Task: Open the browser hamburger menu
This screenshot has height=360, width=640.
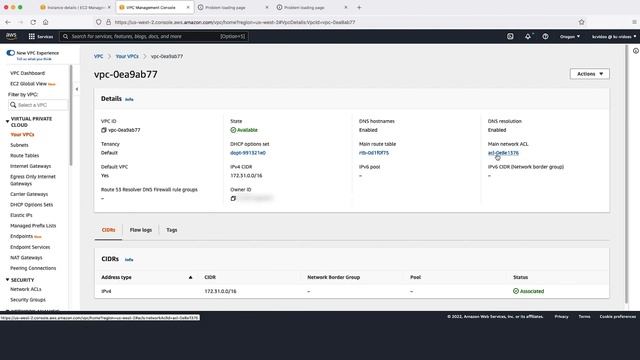Action: click(x=634, y=22)
